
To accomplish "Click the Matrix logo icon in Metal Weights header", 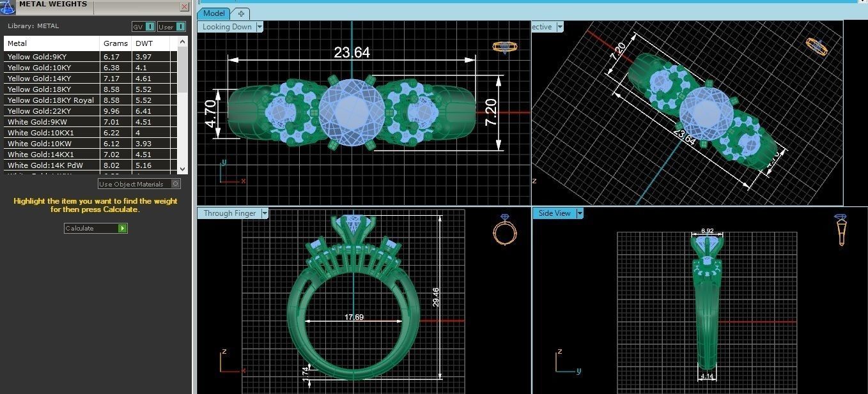I will [8, 8].
